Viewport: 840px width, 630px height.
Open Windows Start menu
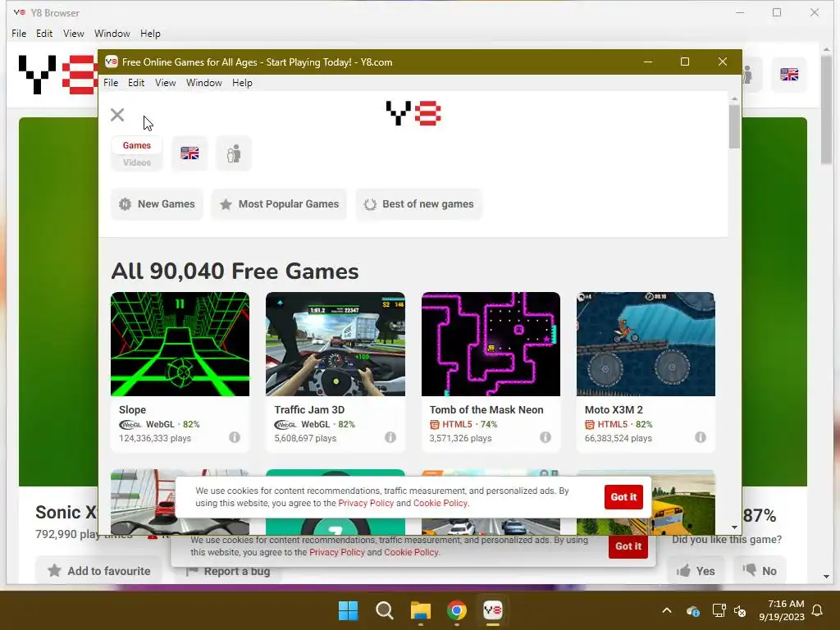[348, 610]
